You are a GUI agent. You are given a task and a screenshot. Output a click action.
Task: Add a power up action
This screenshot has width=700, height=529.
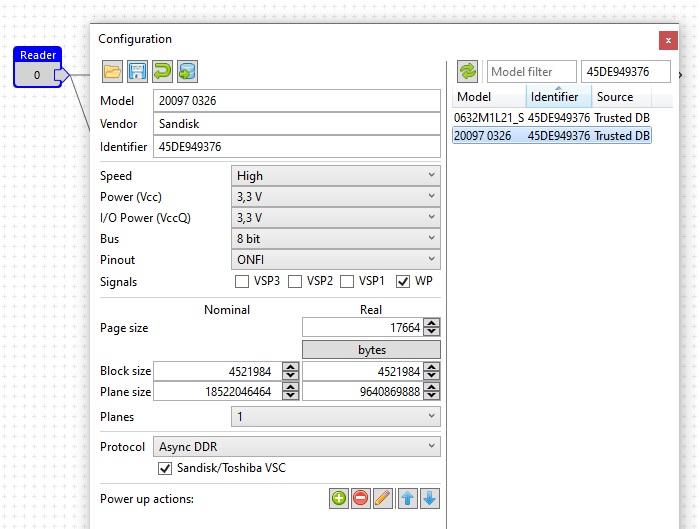[339, 498]
